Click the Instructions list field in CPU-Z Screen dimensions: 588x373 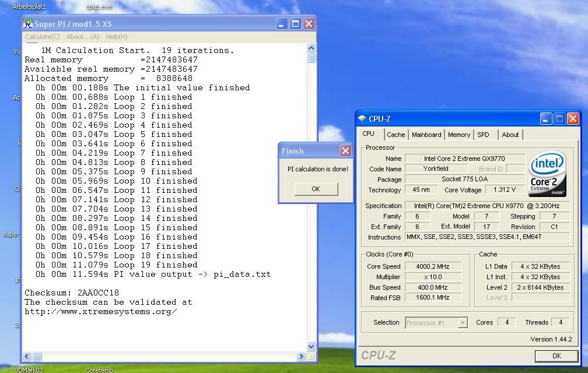pyautogui.click(x=488, y=237)
